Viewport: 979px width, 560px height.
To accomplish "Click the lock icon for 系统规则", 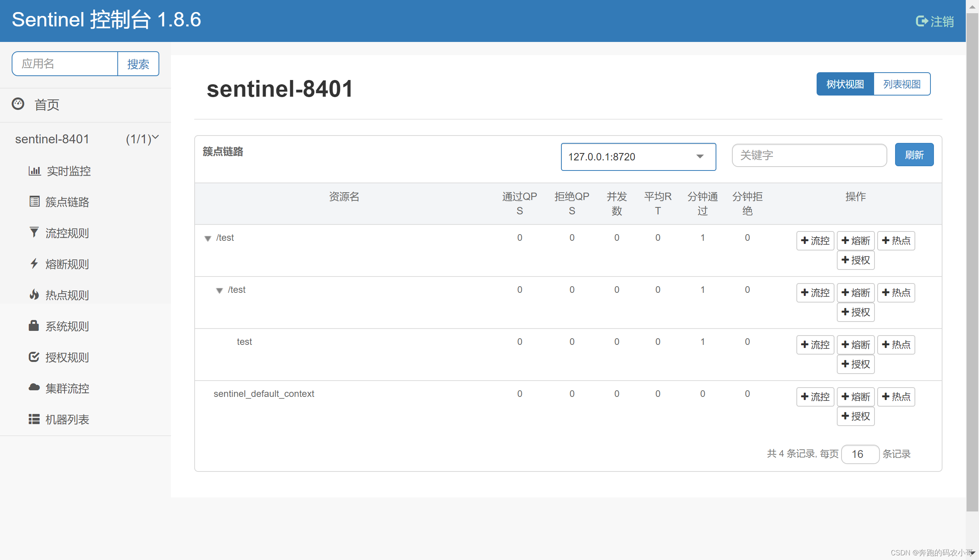I will [x=34, y=325].
